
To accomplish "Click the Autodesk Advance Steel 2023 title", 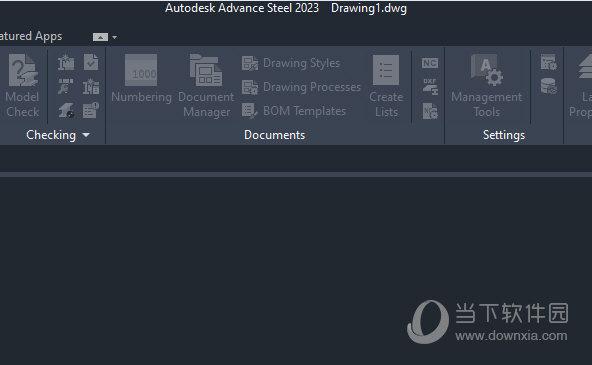I will pos(242,8).
